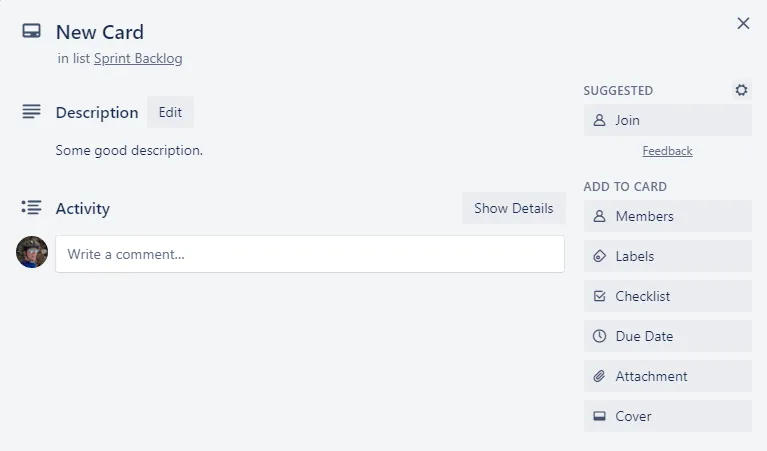Click the Activity list icon
Image resolution: width=767 pixels, height=451 pixels.
[31, 208]
